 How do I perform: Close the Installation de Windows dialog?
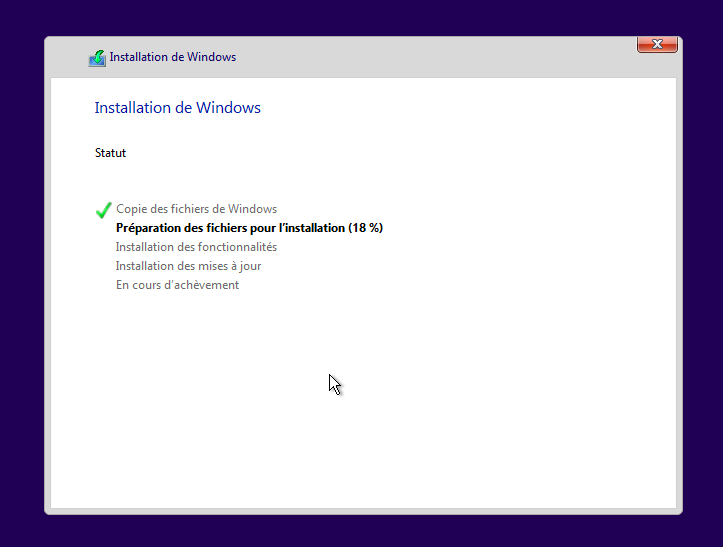point(657,44)
